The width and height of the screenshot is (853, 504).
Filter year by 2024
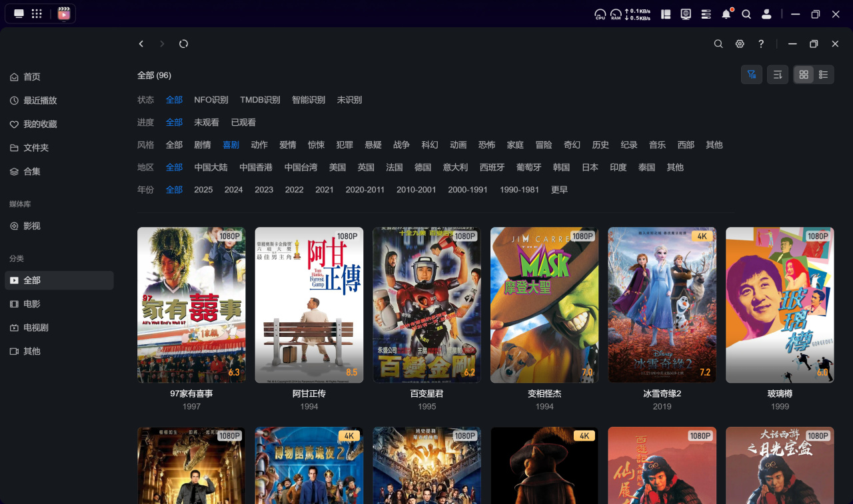(234, 190)
